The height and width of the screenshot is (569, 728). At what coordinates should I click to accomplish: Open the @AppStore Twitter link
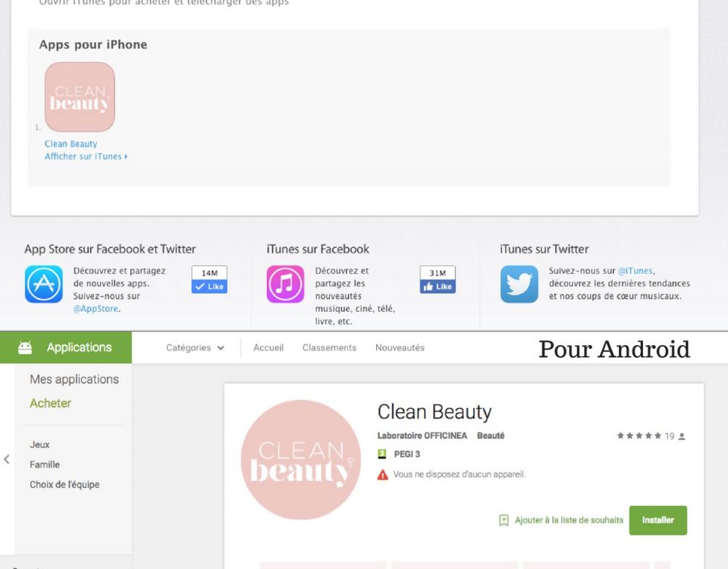click(96, 309)
